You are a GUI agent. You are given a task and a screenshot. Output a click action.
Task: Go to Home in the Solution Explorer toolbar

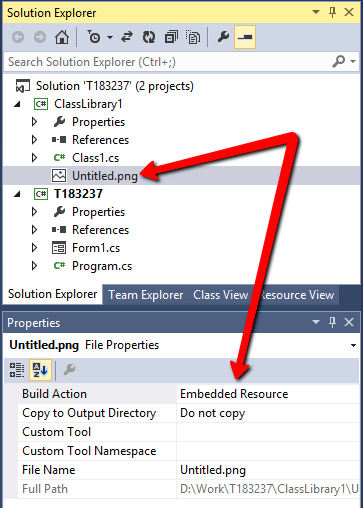click(x=62, y=37)
